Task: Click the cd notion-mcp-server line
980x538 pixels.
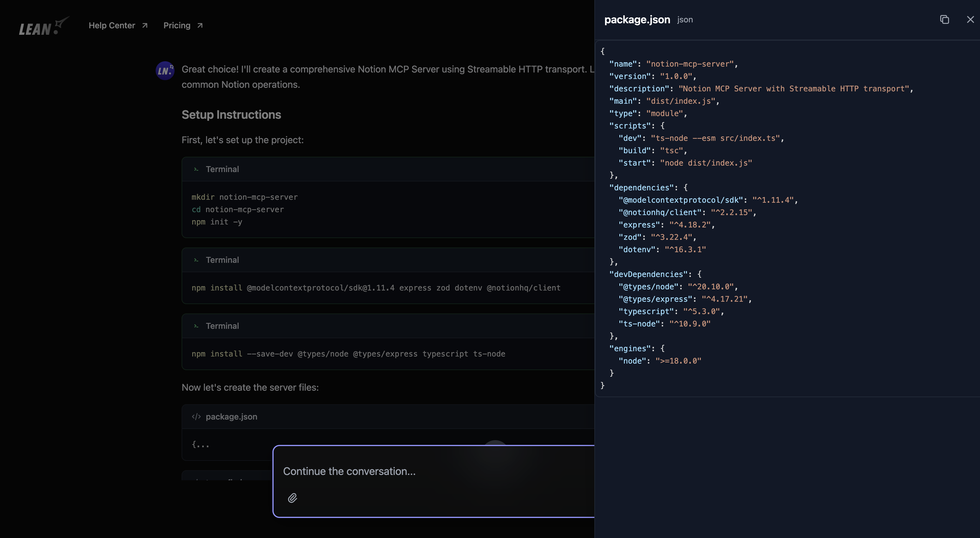Action: pyautogui.click(x=238, y=209)
